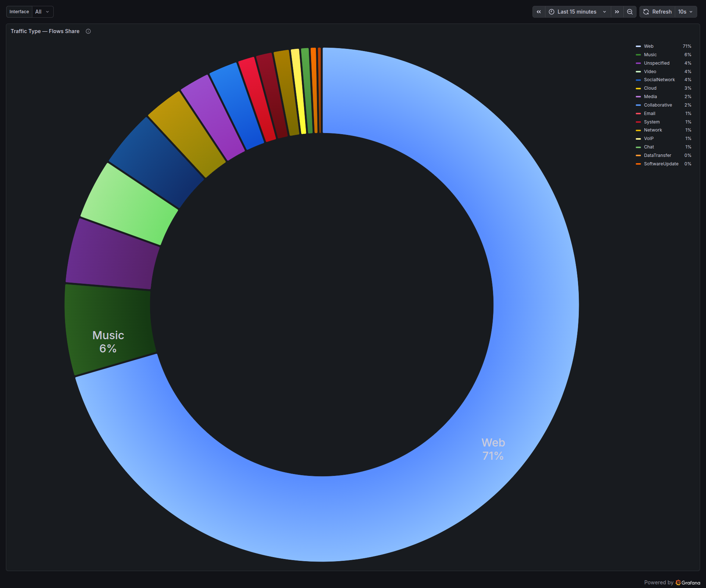Click the clock icon in the time picker

point(551,11)
